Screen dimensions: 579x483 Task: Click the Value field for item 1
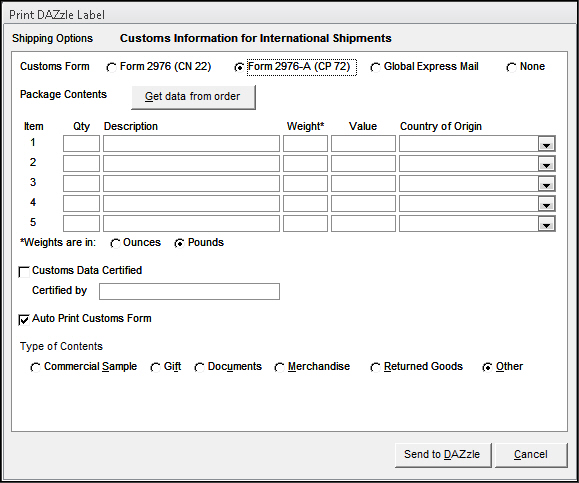click(x=363, y=144)
